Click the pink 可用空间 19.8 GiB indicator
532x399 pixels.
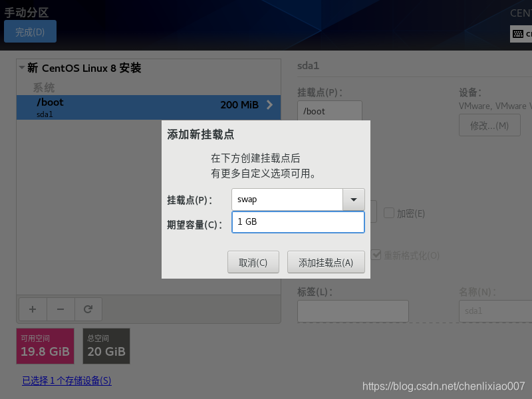tap(45, 346)
